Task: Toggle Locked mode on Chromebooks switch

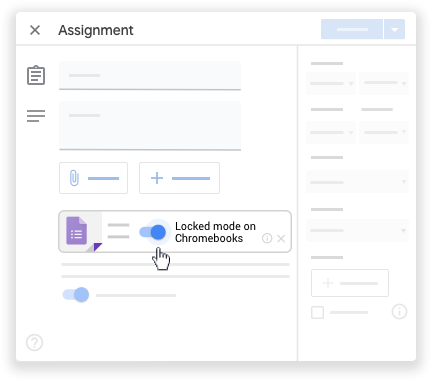Action: point(153,232)
